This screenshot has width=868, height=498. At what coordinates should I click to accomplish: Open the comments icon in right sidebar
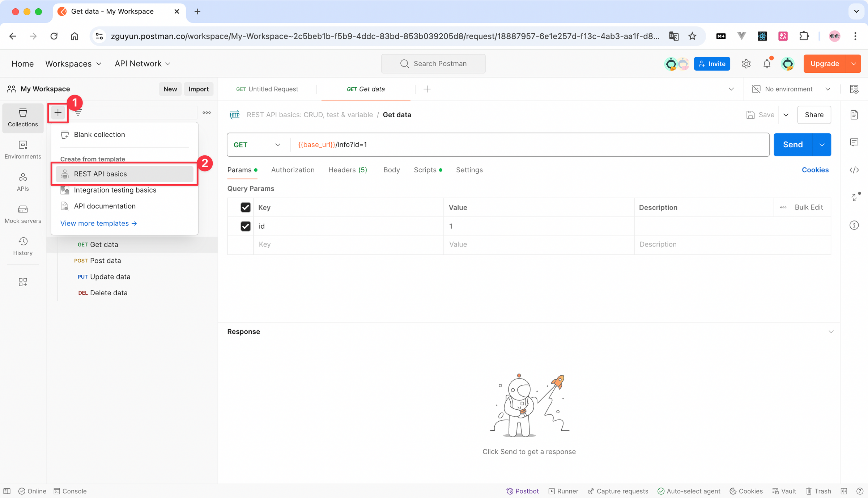click(854, 142)
